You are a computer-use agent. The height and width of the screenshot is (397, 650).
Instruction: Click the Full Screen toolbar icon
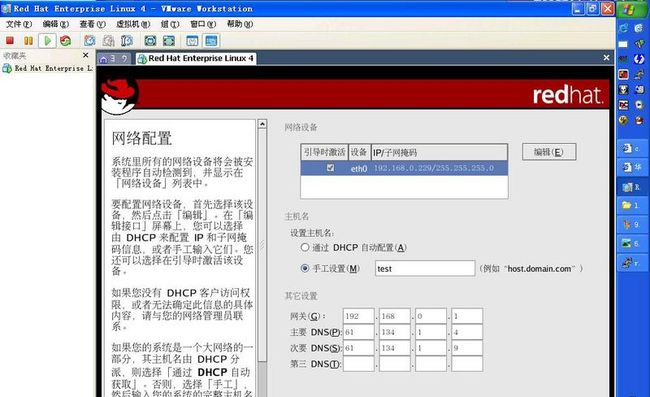[150, 41]
